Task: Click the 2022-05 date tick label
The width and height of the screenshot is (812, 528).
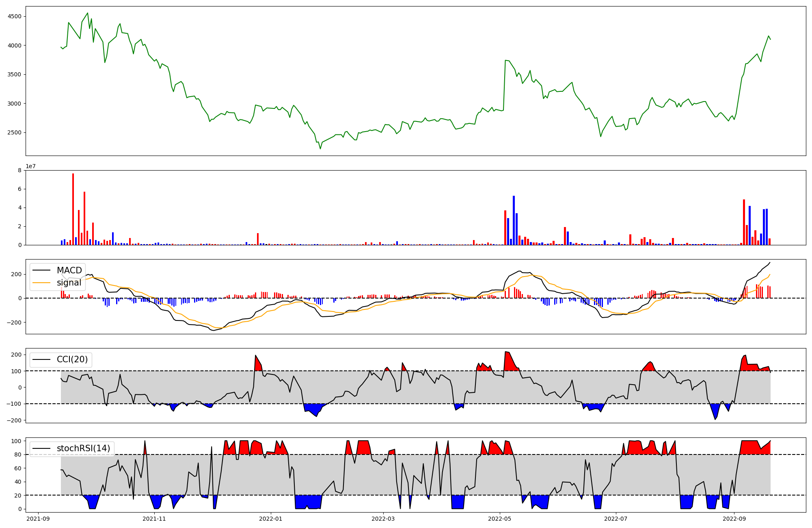Action: pyautogui.click(x=499, y=519)
